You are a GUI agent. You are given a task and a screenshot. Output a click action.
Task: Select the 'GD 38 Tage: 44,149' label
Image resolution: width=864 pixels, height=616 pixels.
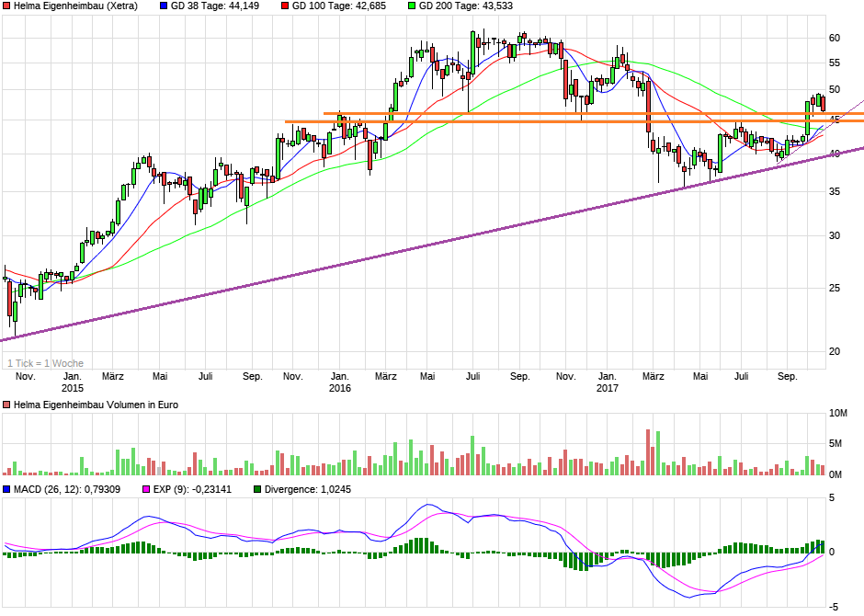pyautogui.click(x=215, y=6)
